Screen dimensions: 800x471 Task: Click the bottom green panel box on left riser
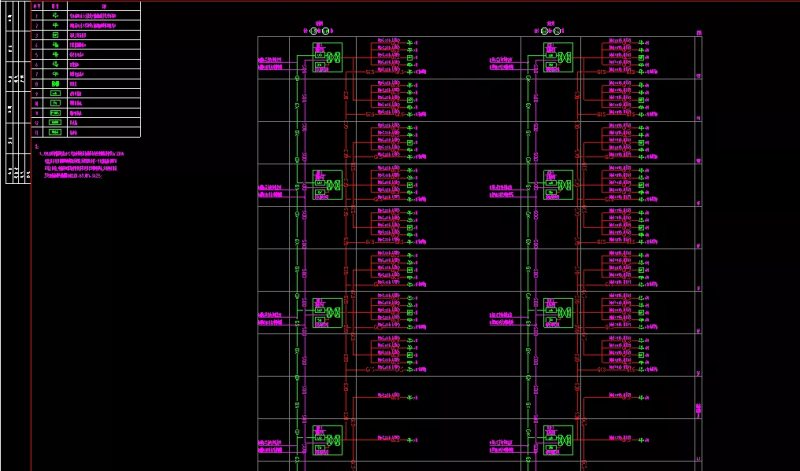[x=327, y=439]
